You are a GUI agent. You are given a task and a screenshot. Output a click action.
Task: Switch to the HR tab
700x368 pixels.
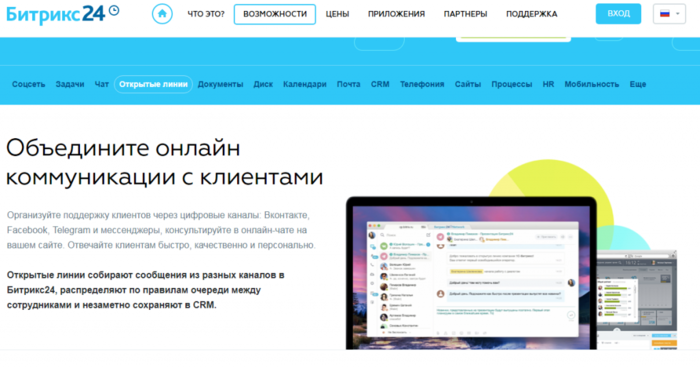[x=548, y=84]
